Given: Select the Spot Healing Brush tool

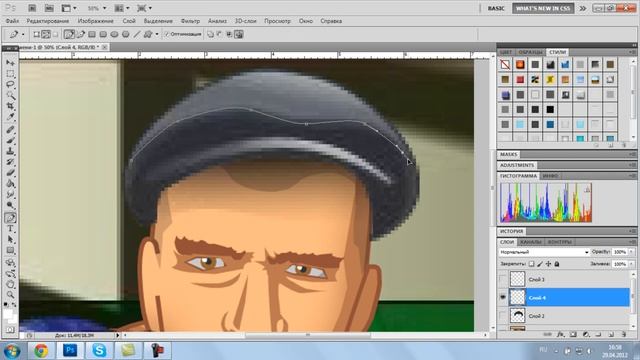Looking at the screenshot, I should point(10,130).
